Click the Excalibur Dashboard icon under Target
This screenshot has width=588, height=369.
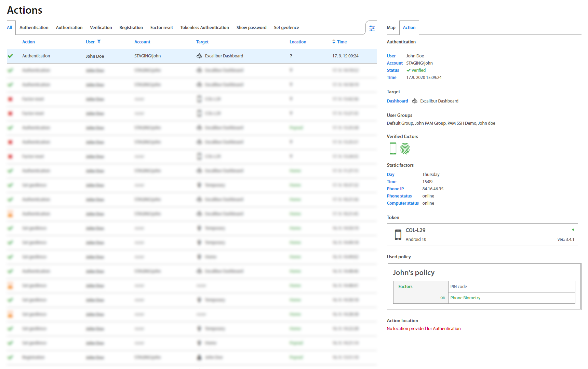pyautogui.click(x=415, y=101)
